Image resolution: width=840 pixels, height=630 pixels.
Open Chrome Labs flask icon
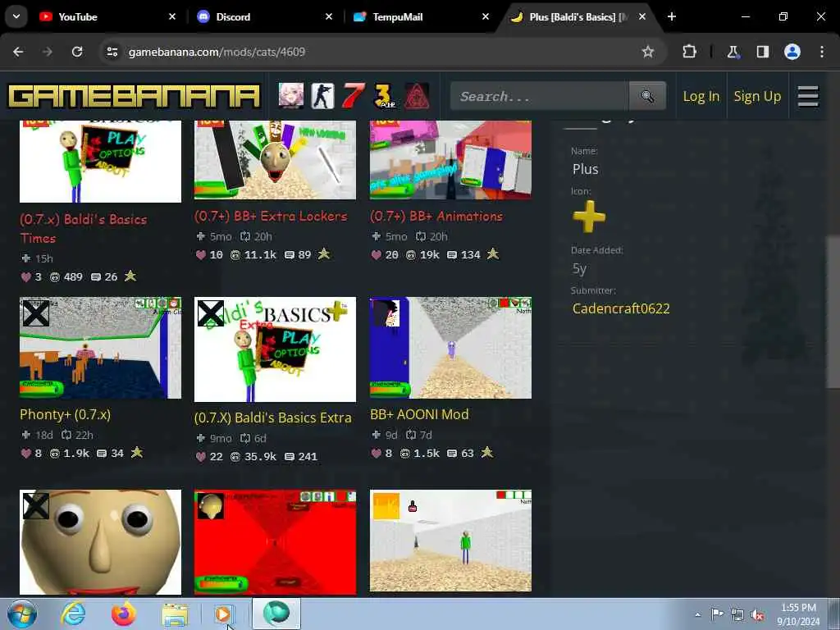click(733, 52)
